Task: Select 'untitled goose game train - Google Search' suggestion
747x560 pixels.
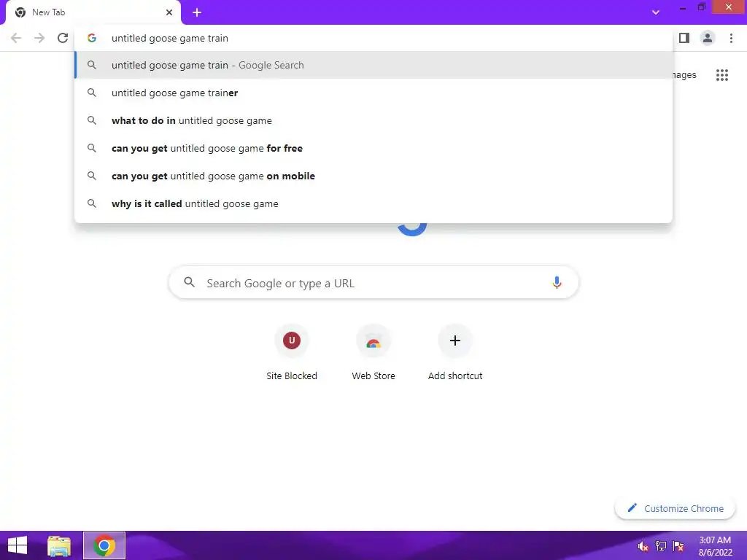Action: pyautogui.click(x=373, y=65)
